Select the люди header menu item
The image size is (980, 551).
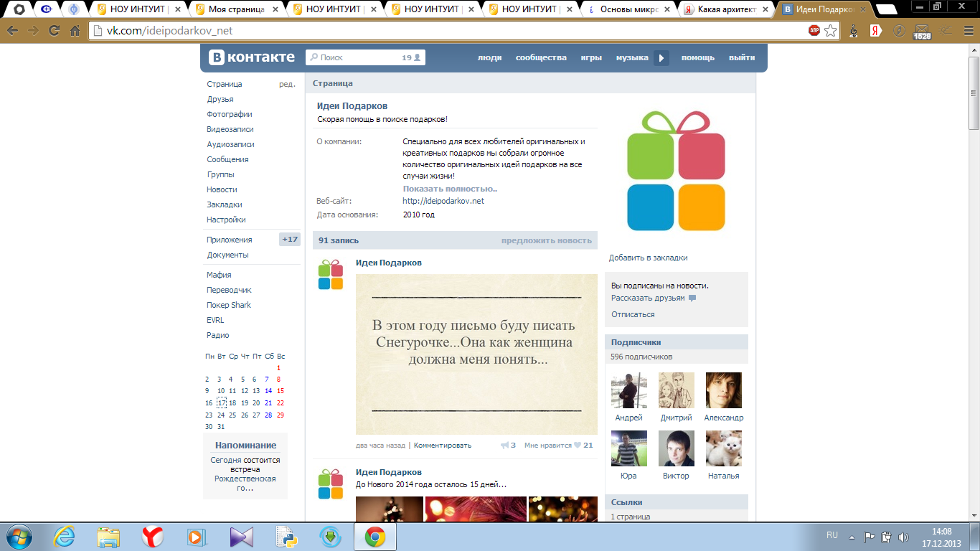(490, 58)
